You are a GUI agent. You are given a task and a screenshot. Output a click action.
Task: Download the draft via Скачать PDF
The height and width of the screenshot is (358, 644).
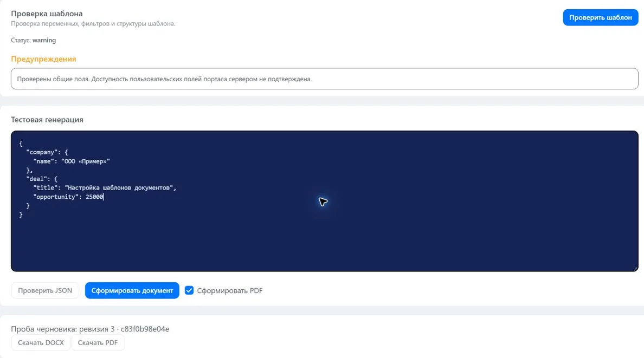(x=98, y=342)
